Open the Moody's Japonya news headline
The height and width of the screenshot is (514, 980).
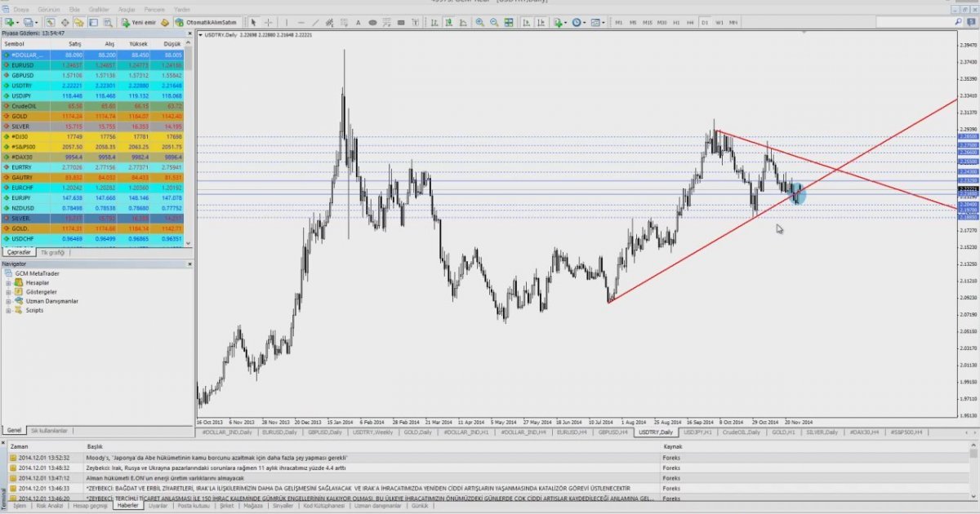218,458
